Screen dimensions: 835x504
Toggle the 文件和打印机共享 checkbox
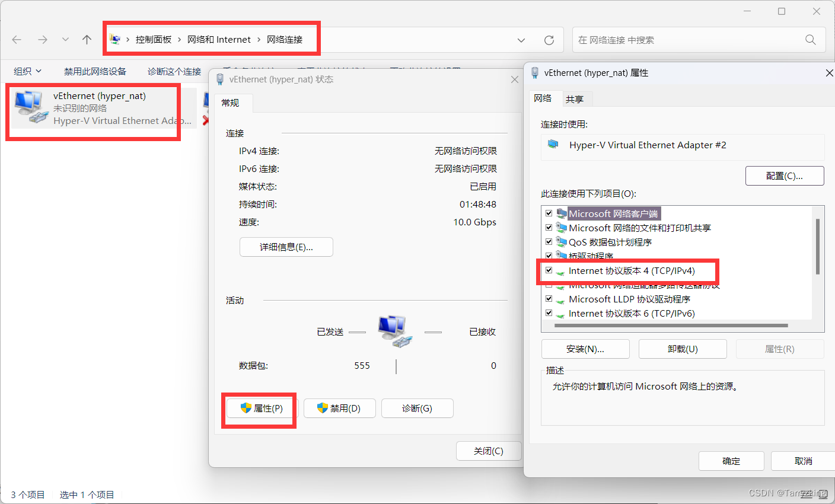(x=549, y=228)
